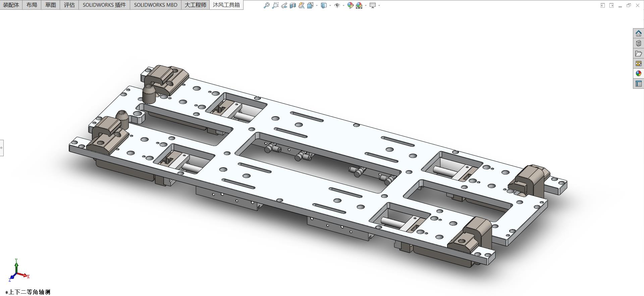Screen dimensions: 644x296
Task: Open the Custom Properties task pane icon
Action: pos(639,84)
